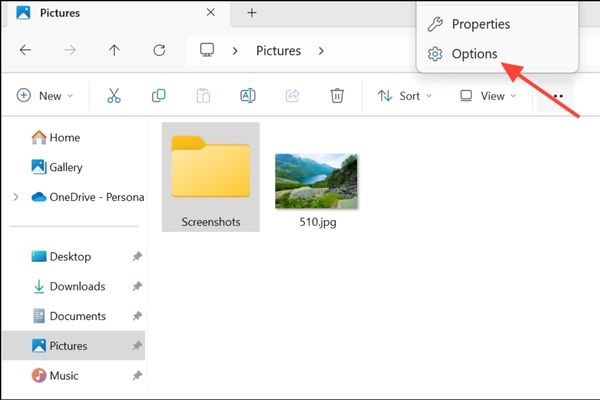Open Downloads in the sidebar
This screenshot has width=600, height=400.
[77, 286]
